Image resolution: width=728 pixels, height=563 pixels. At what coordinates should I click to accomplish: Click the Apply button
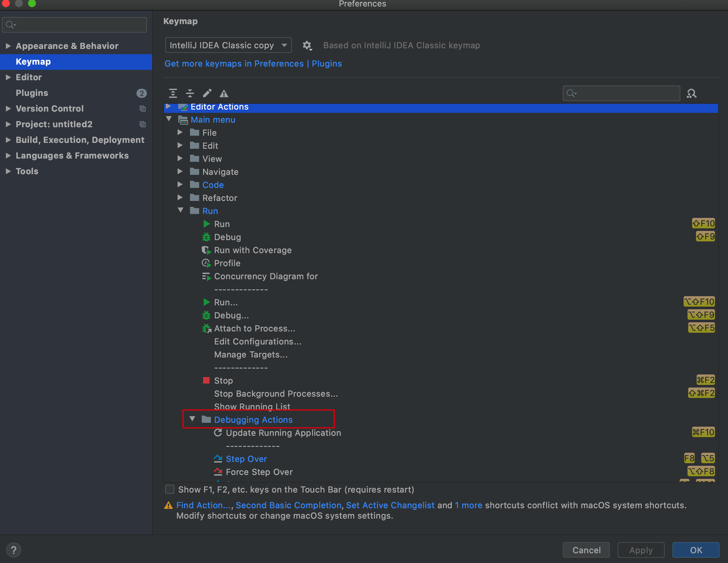(641, 550)
